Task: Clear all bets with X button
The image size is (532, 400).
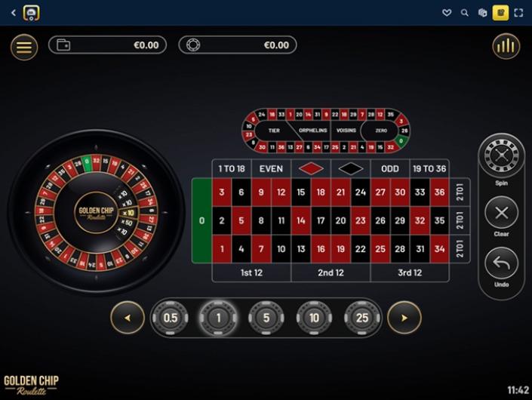Action: pyautogui.click(x=502, y=213)
